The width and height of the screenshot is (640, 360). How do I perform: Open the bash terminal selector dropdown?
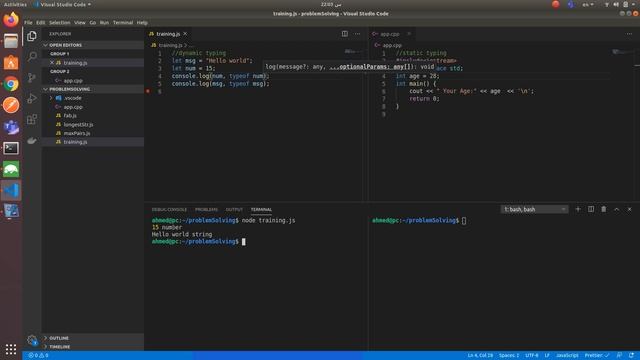point(534,209)
